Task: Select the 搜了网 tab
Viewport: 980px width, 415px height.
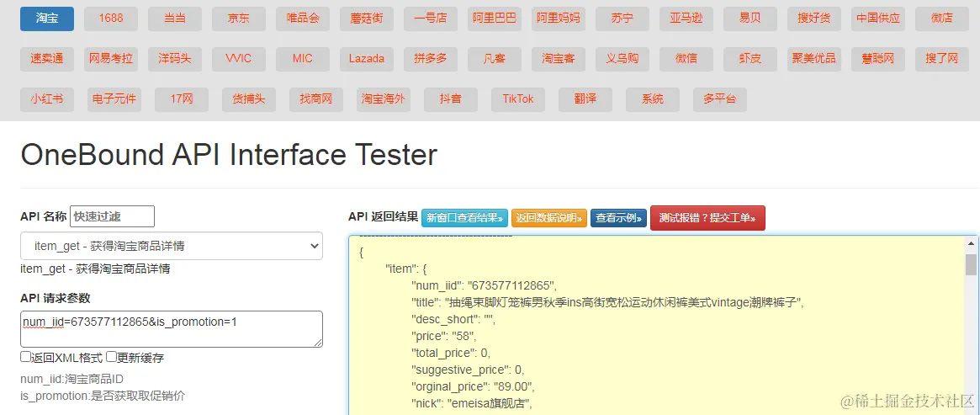Action: coord(942,59)
